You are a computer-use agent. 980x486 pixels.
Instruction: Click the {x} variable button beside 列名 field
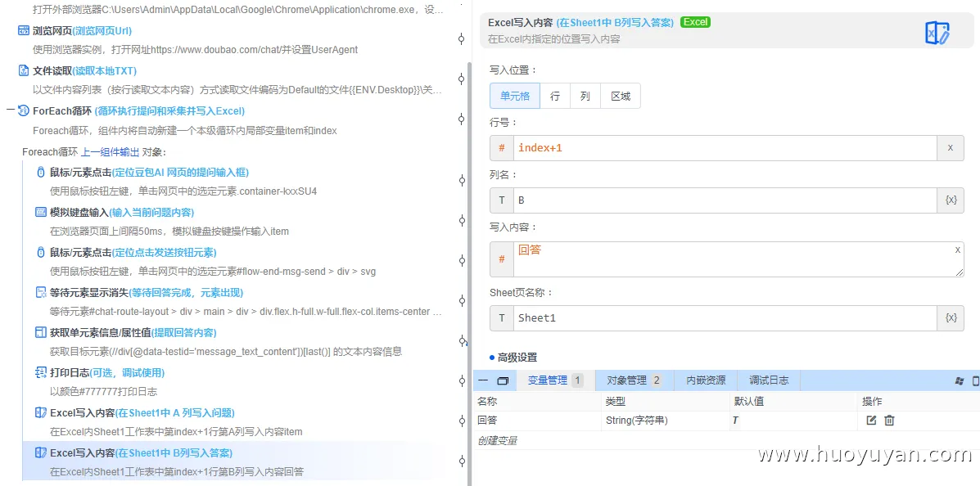pos(951,200)
